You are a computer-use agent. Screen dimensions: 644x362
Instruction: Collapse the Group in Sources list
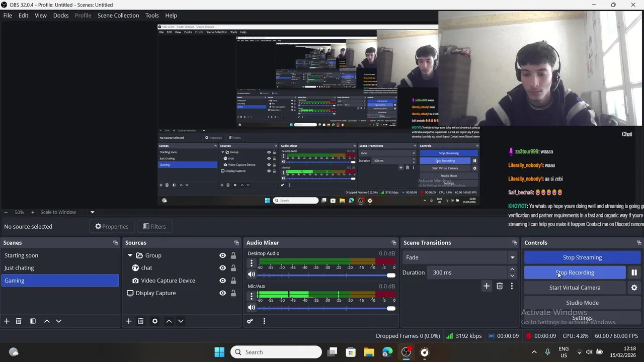(130, 255)
